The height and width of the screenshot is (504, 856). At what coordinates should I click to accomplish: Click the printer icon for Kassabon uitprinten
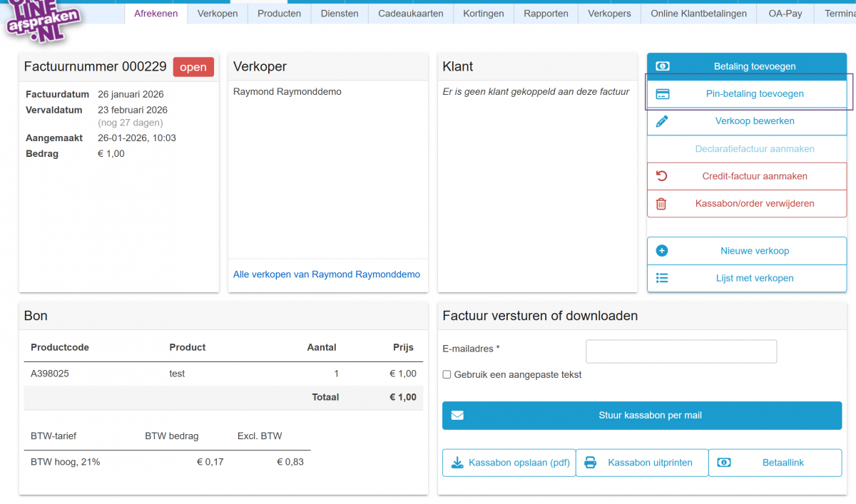click(590, 462)
